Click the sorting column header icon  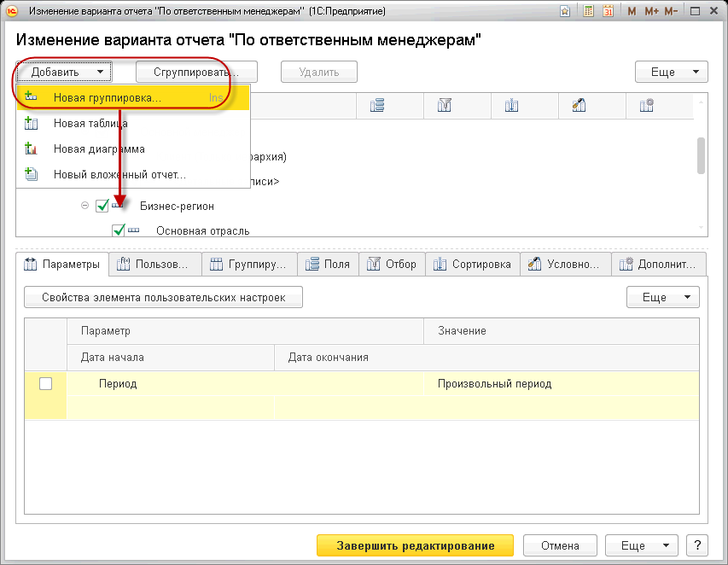tap(511, 106)
